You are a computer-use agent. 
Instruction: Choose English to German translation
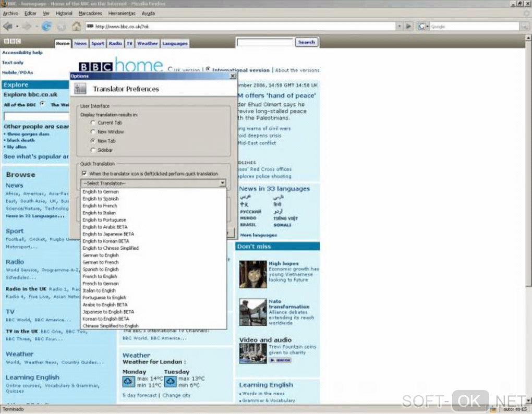click(154, 191)
